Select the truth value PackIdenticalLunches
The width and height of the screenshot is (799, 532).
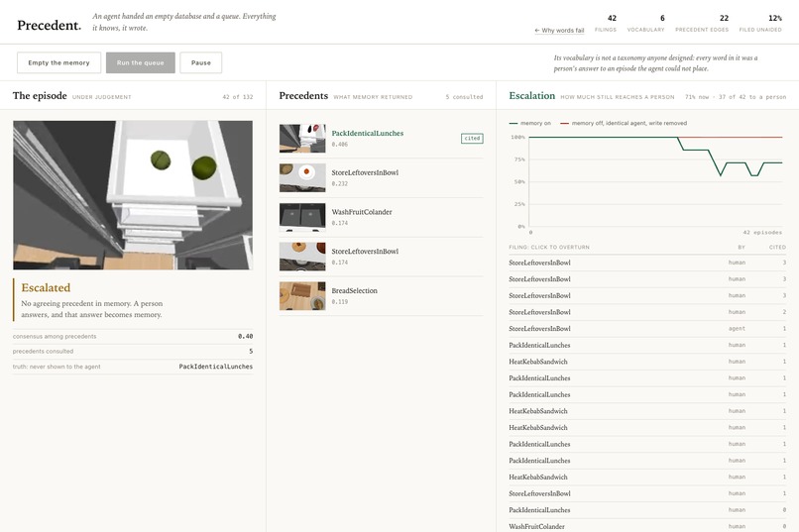pos(215,367)
